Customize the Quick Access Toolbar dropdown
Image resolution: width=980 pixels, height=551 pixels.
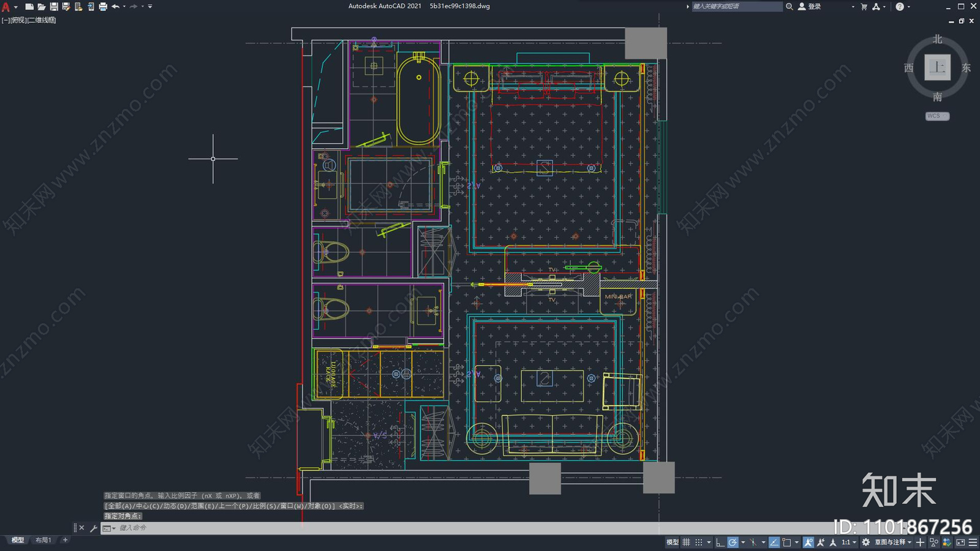pyautogui.click(x=150, y=6)
